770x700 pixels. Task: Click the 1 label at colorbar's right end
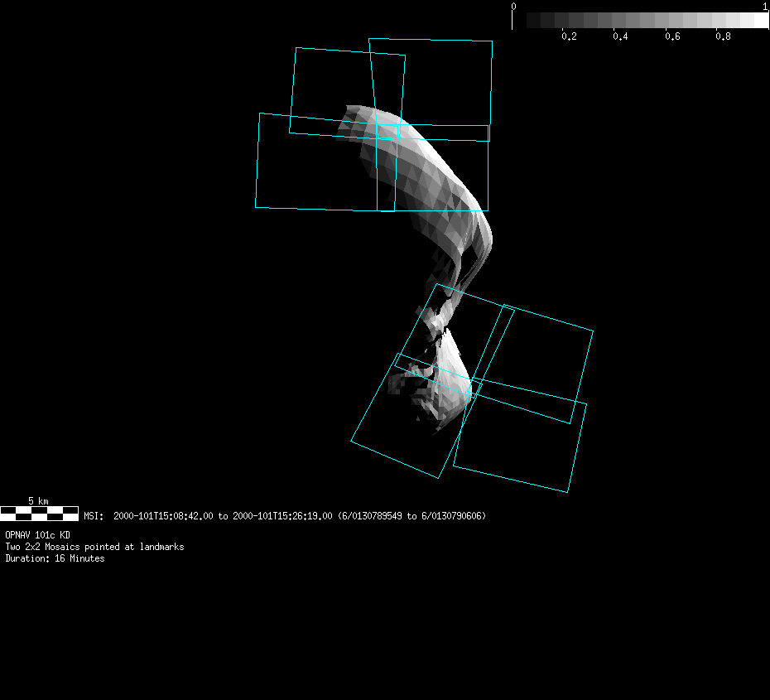coord(764,7)
